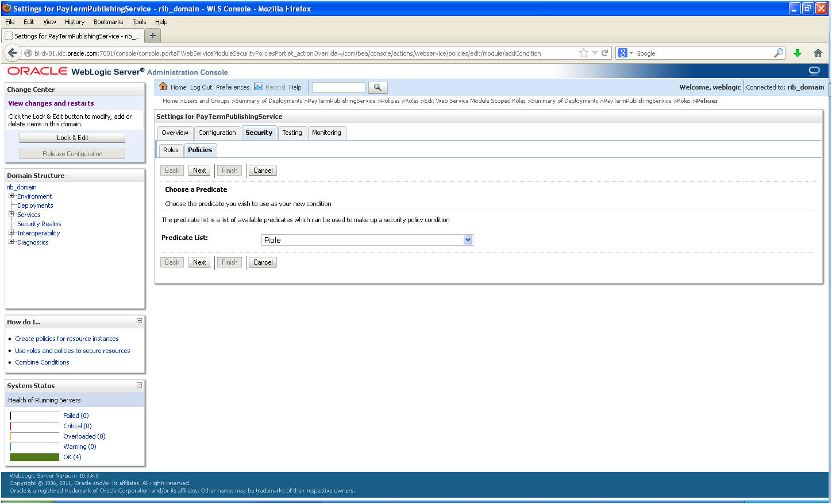Open the console Preferences link
Screen dimensions: 832x504
[233, 87]
